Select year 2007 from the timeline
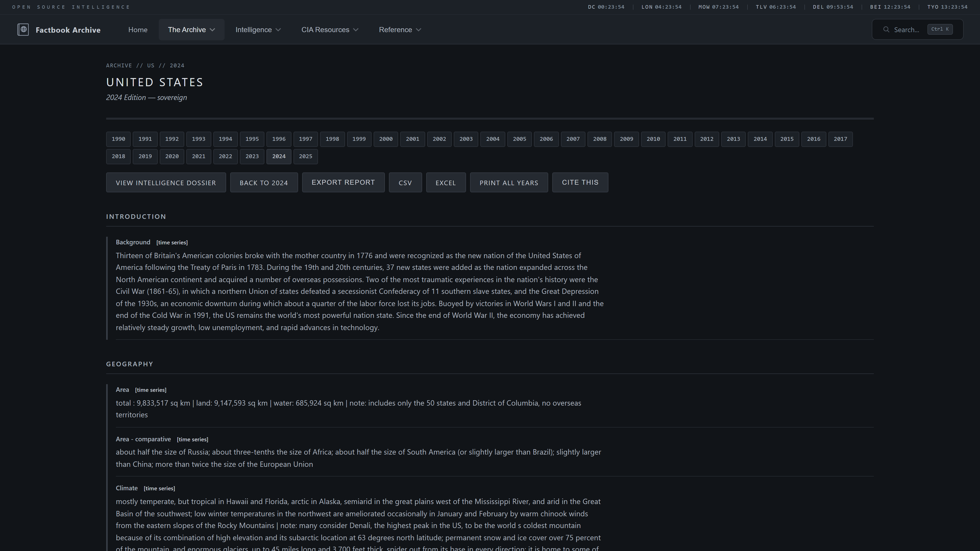The image size is (980, 551). click(x=572, y=139)
